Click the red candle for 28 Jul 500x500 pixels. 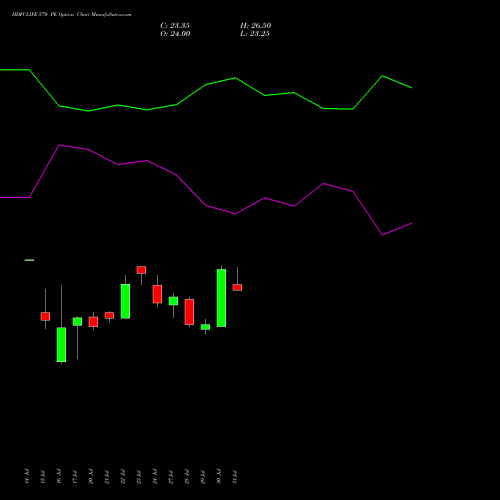(x=189, y=312)
